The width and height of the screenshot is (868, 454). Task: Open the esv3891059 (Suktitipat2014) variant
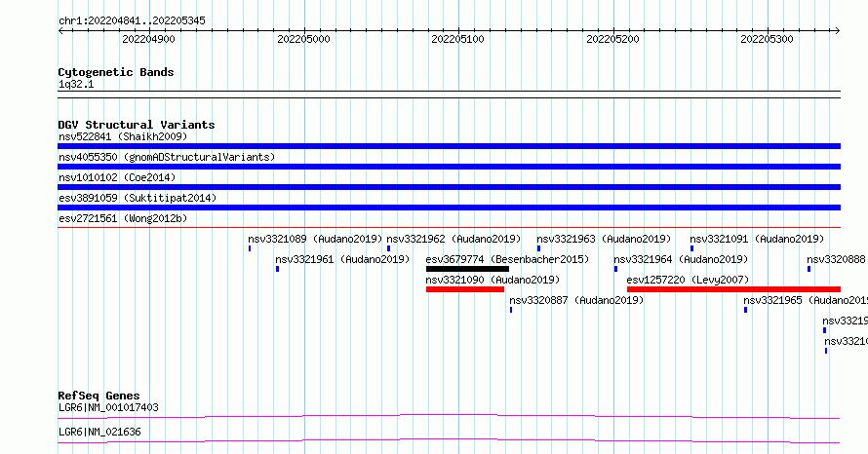[x=138, y=198]
